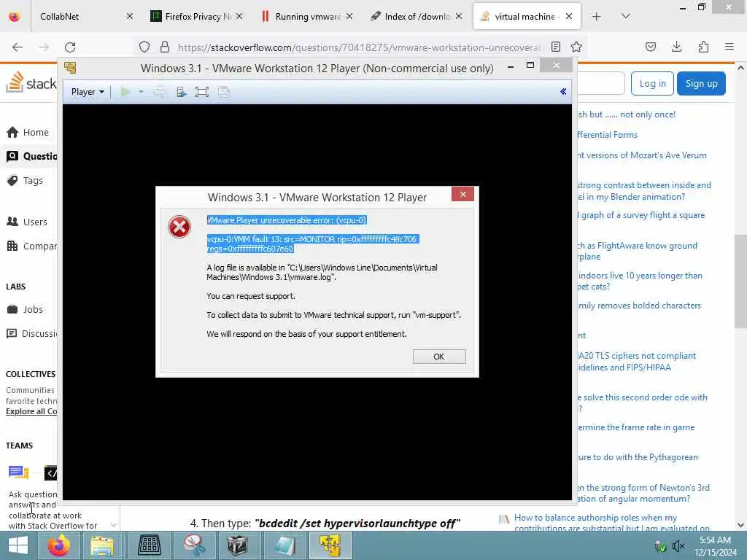Click Log in on Stack Overflow

pos(652,83)
